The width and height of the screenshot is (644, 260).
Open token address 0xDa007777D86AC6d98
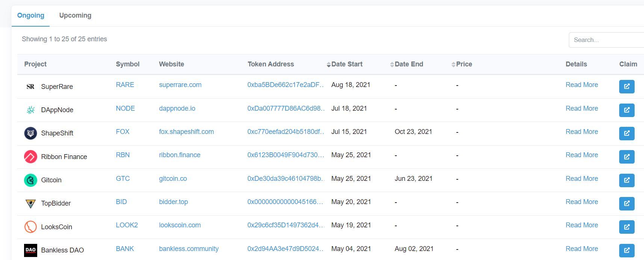pyautogui.click(x=286, y=108)
